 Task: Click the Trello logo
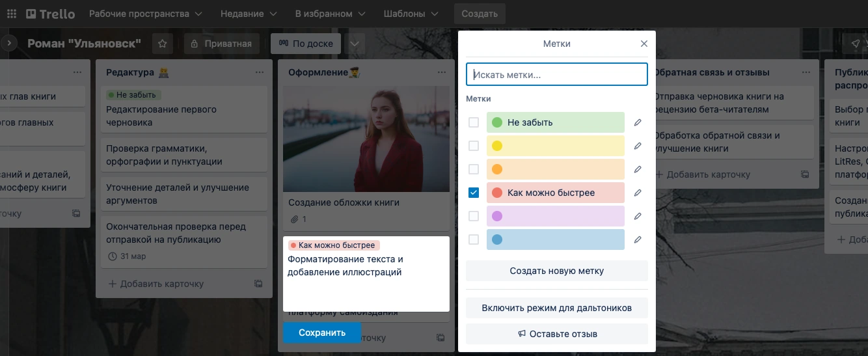(50, 14)
